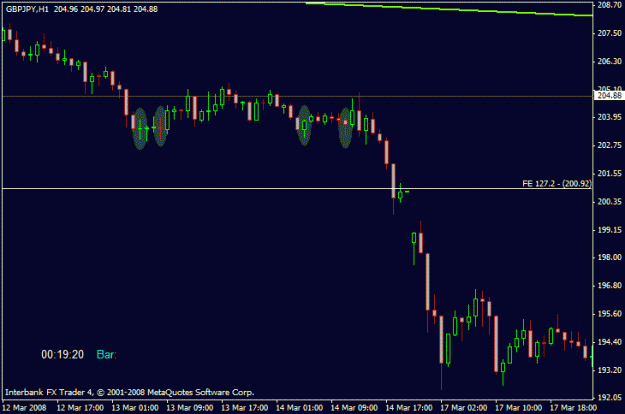This screenshot has height=414, width=625.
Task: Click the 12 Mar 2008 time axis label
Action: (24, 408)
